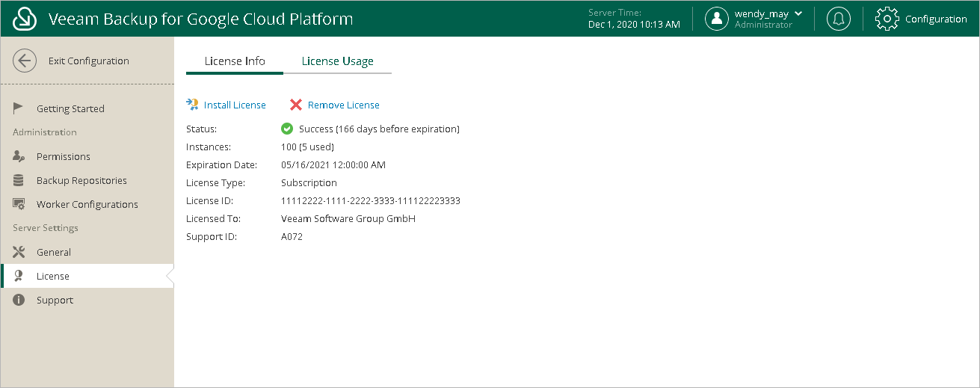Click the red X Remove License icon
Viewport: 980px width, 388px height.
click(x=296, y=105)
